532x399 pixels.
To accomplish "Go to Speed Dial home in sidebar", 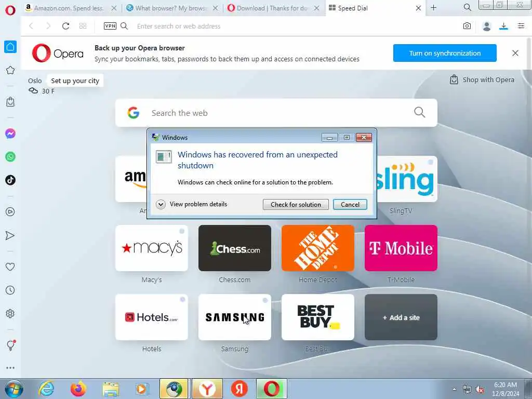I will 10,47.
